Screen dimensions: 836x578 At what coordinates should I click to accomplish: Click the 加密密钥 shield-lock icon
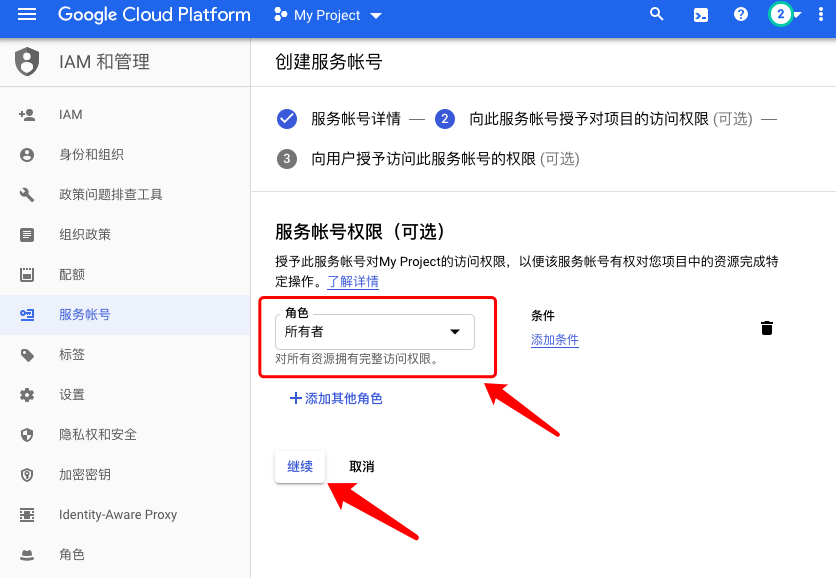pos(27,475)
